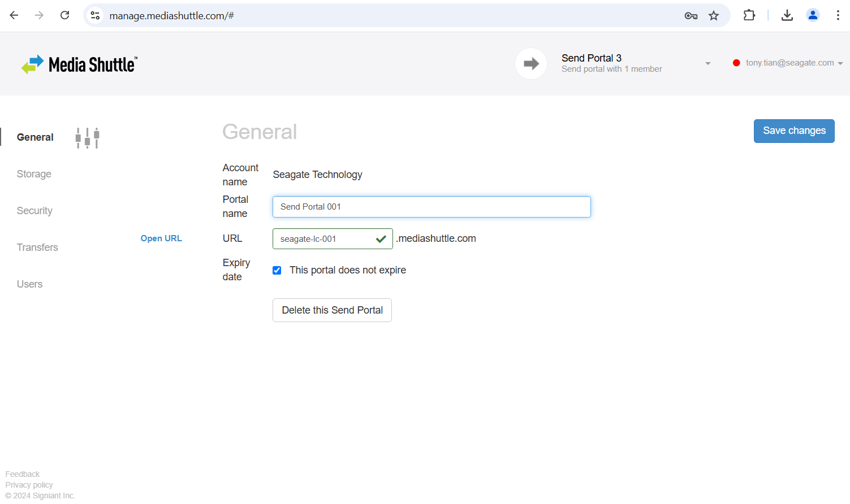
Task: Follow the Open URL link
Action: point(161,238)
